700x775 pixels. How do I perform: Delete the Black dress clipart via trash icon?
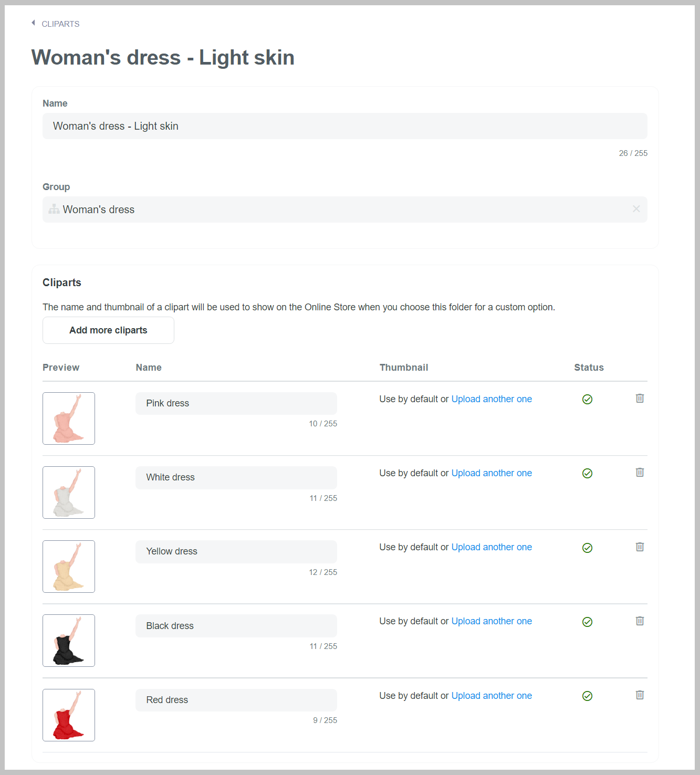640,621
